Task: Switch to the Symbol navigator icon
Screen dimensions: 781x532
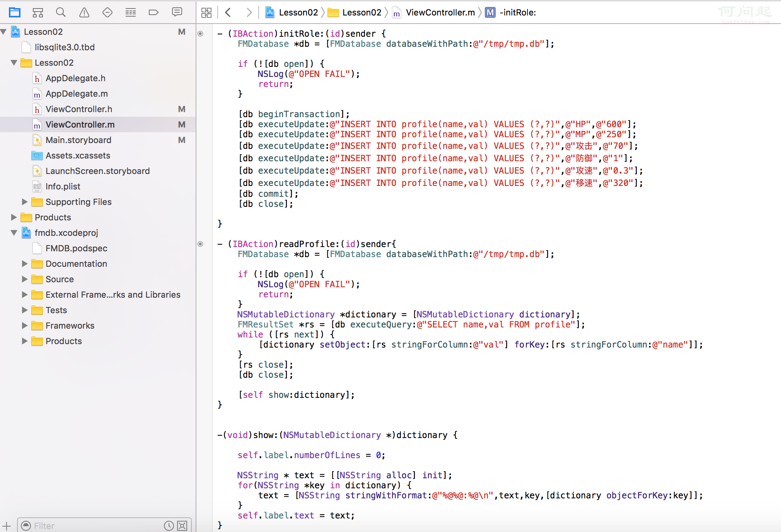Action: (38, 12)
